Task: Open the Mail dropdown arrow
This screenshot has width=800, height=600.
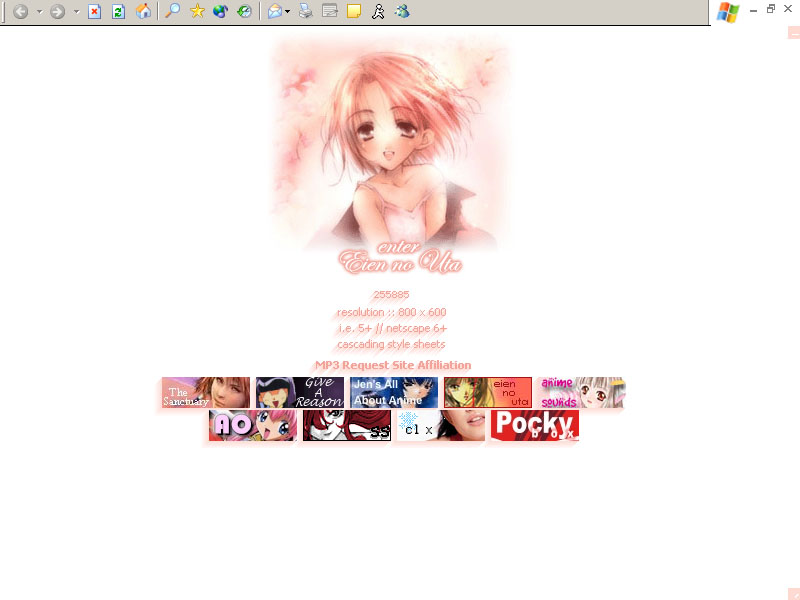Action: tap(288, 12)
